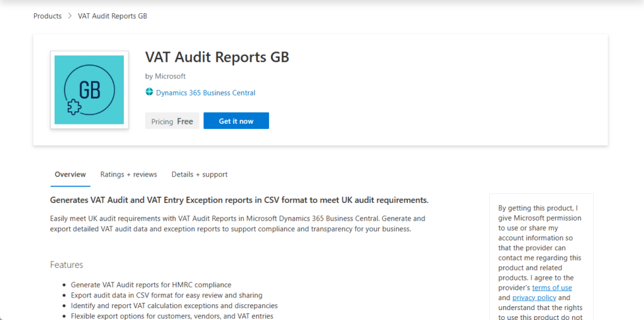Switch to the Overview tab

[70, 175]
